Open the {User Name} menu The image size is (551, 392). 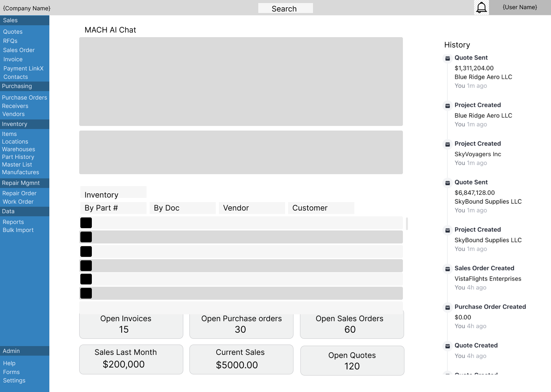pyautogui.click(x=520, y=7)
